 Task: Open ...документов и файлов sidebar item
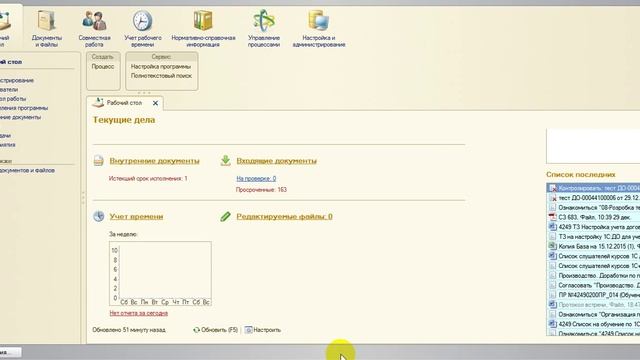pos(27,170)
